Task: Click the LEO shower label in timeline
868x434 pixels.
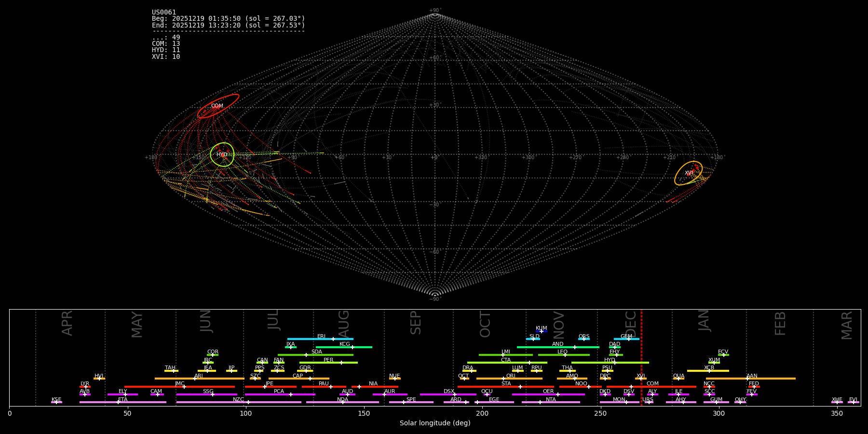Action: point(563,352)
